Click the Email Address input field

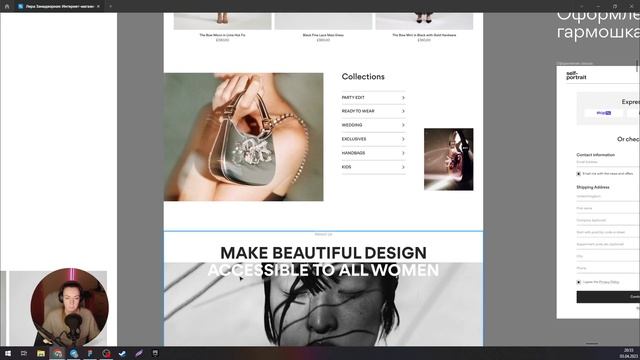(x=608, y=162)
